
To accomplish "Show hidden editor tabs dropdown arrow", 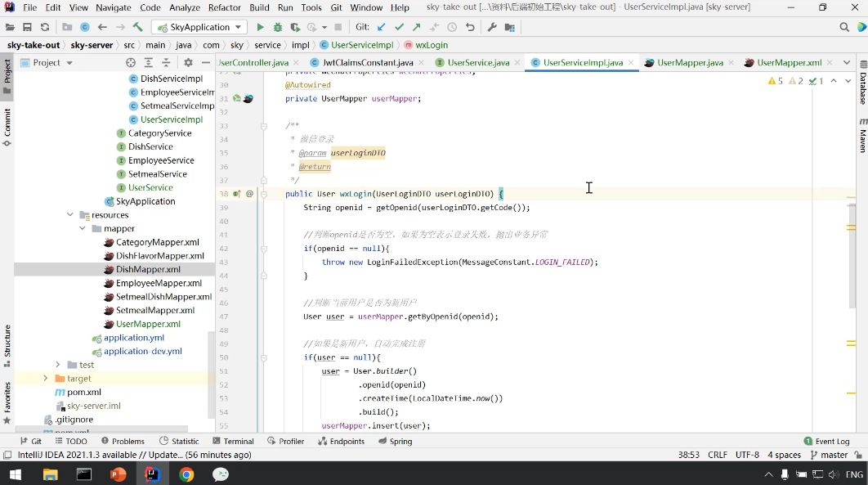I will pyautogui.click(x=847, y=62).
